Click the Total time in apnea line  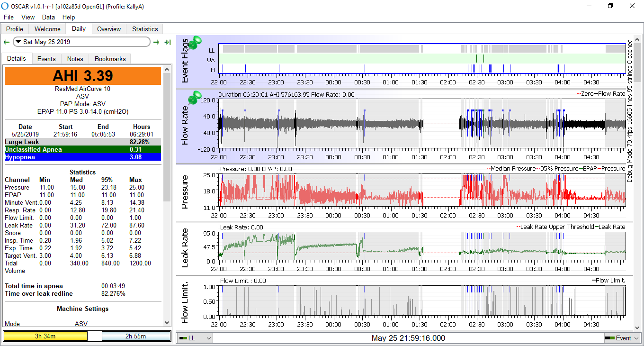click(83, 286)
